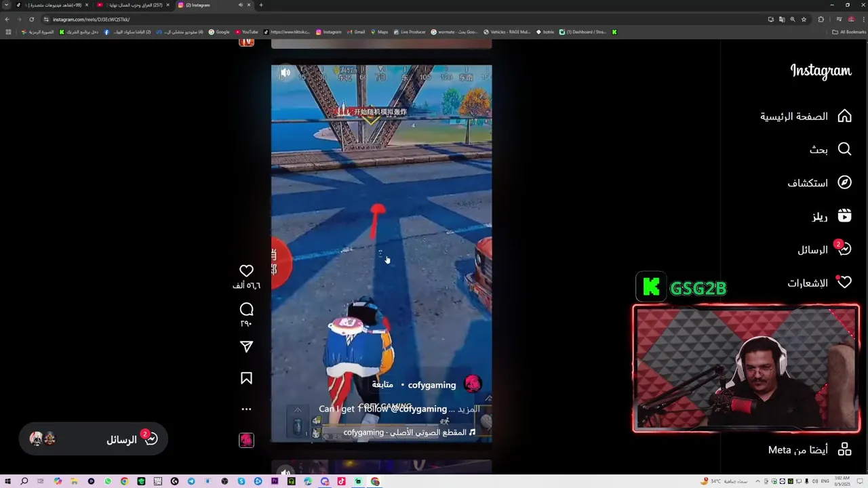Screen dimensions: 868x488
Task: Open the tab search dropdown arrow
Action: (x=6, y=5)
